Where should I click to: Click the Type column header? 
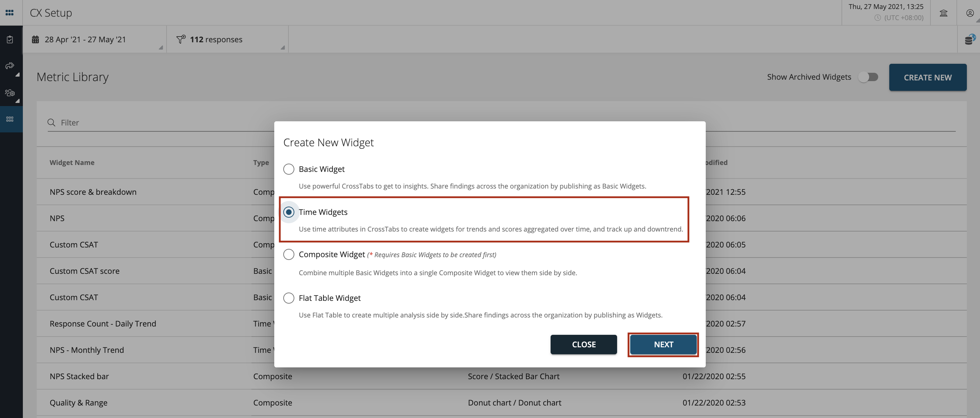click(261, 162)
